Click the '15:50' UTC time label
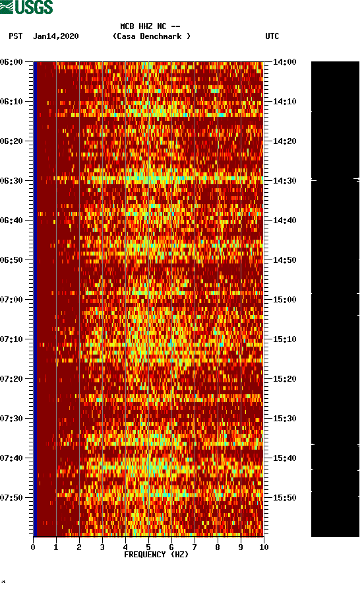 284,498
